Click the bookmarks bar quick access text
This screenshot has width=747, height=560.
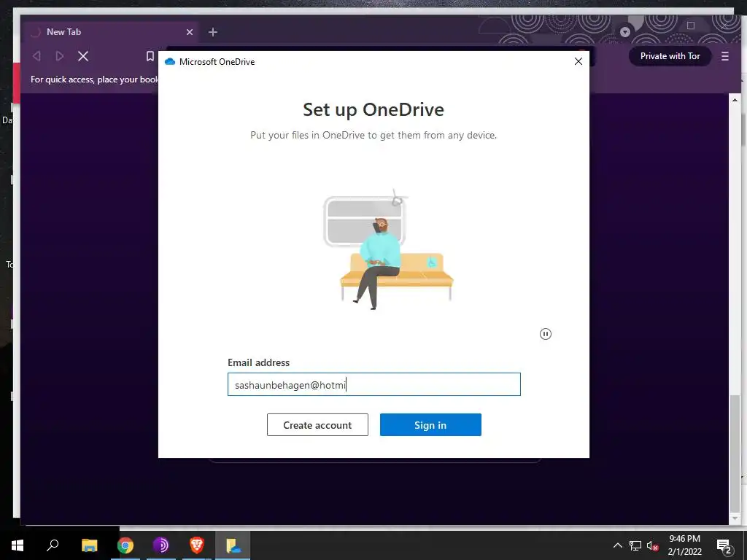(94, 79)
